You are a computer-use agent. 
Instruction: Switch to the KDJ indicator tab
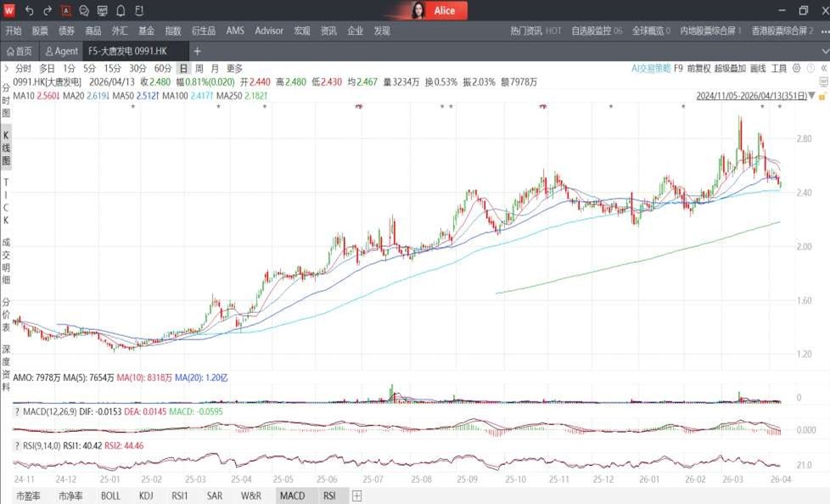[x=145, y=496]
